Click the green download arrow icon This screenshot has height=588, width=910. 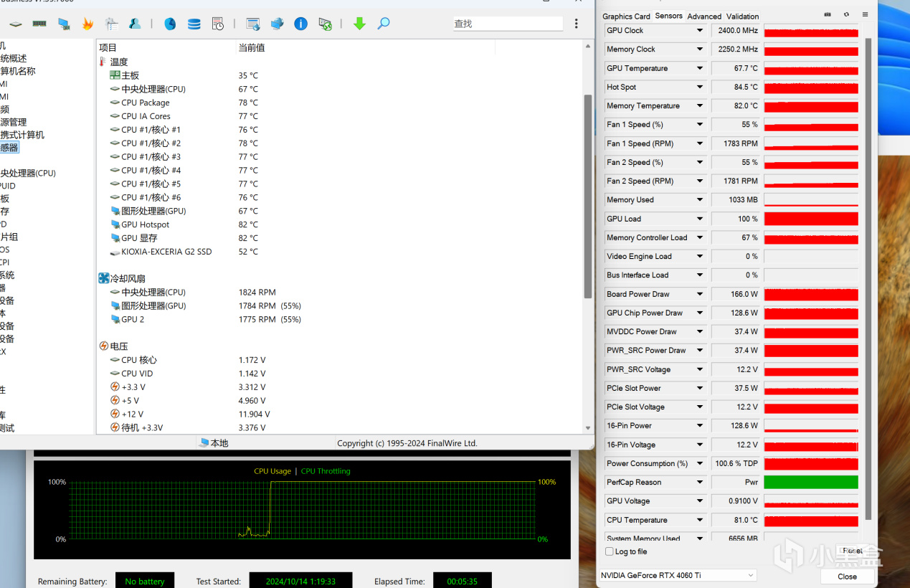360,24
